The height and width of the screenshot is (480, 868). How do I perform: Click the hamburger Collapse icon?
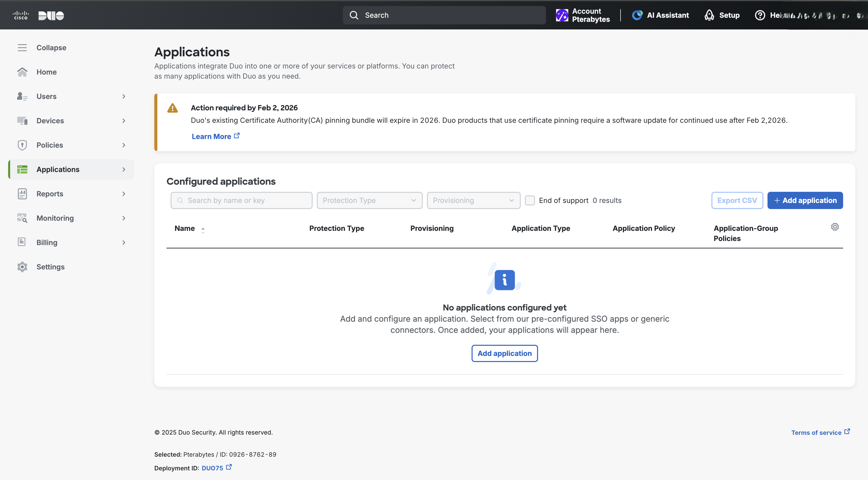pyautogui.click(x=22, y=47)
